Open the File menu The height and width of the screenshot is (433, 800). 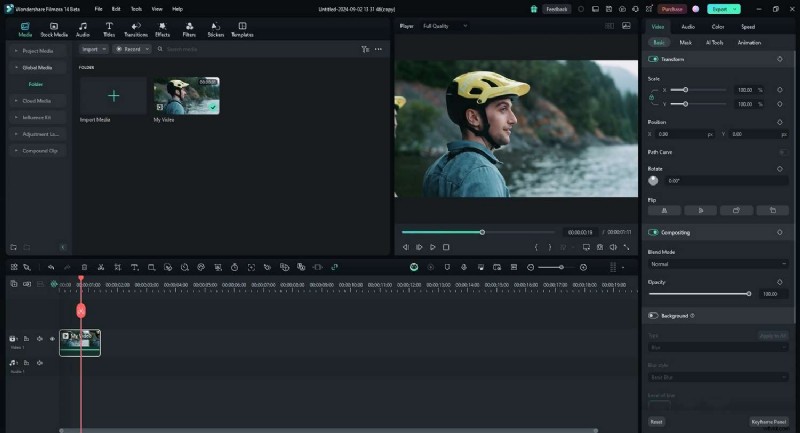[x=98, y=9]
